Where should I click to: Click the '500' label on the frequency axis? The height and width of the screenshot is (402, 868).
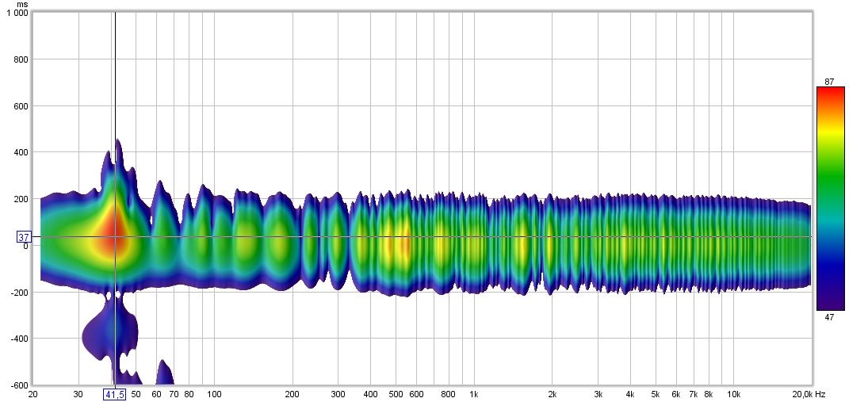(396, 394)
